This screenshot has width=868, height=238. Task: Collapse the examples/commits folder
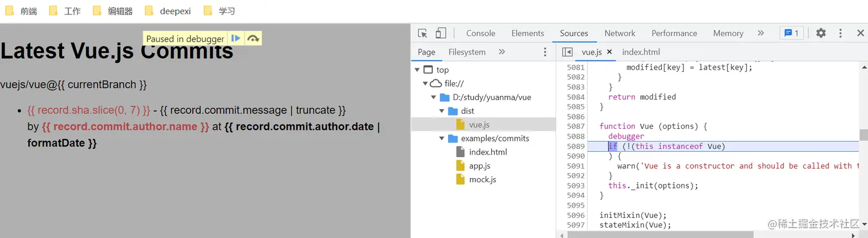pyautogui.click(x=442, y=139)
